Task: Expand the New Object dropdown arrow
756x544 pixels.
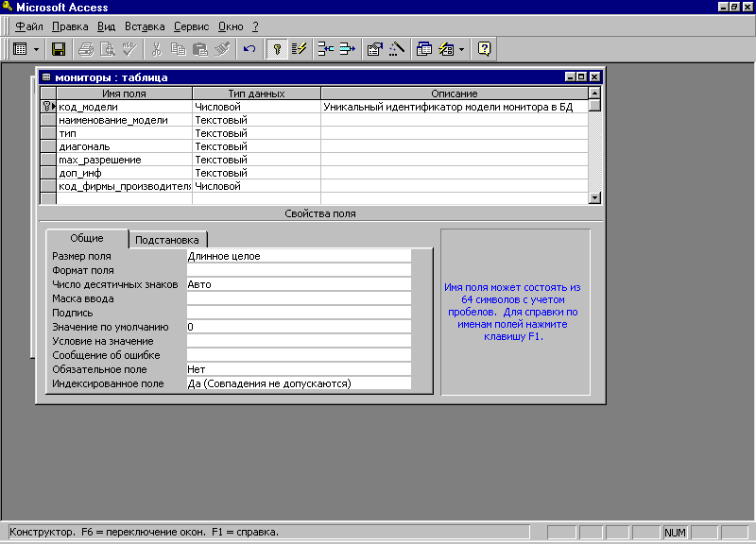Action: click(461, 49)
